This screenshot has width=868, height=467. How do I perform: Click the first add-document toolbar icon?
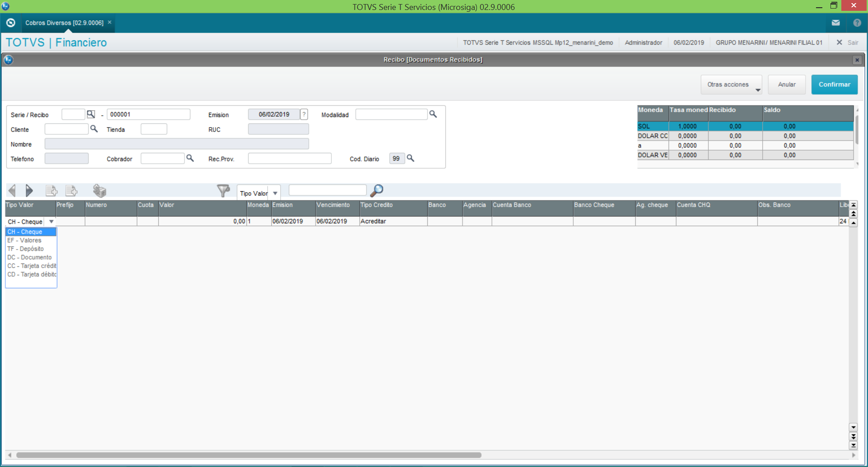tap(52, 190)
